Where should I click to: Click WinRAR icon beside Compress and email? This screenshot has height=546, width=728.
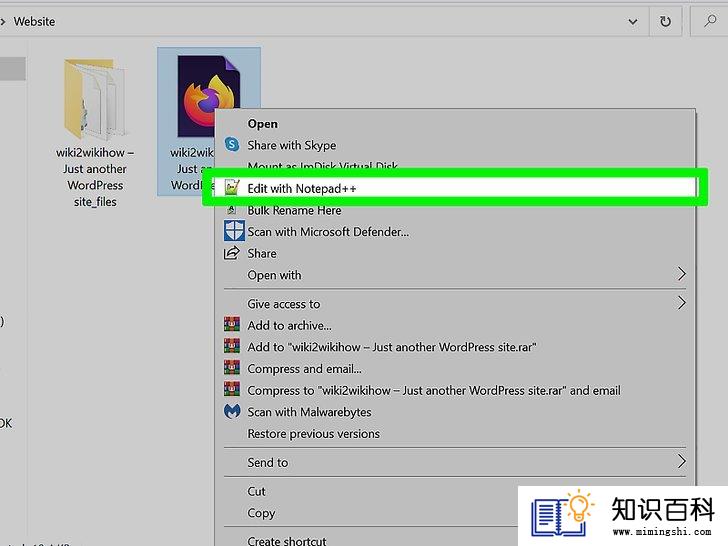pyautogui.click(x=232, y=367)
